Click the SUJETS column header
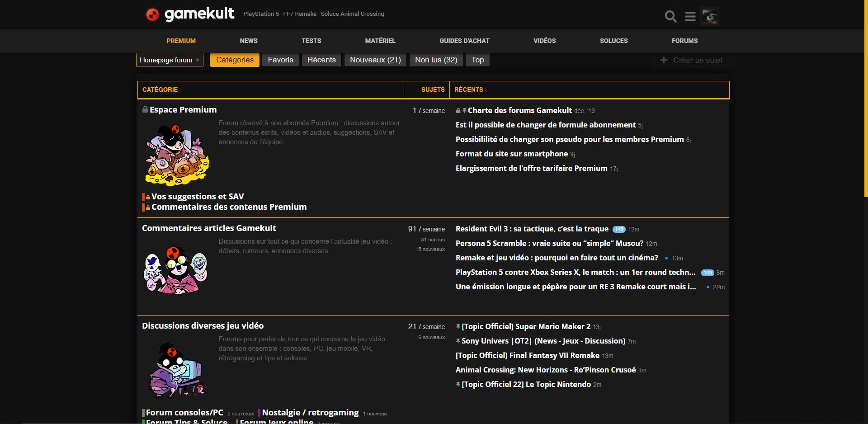 [433, 90]
